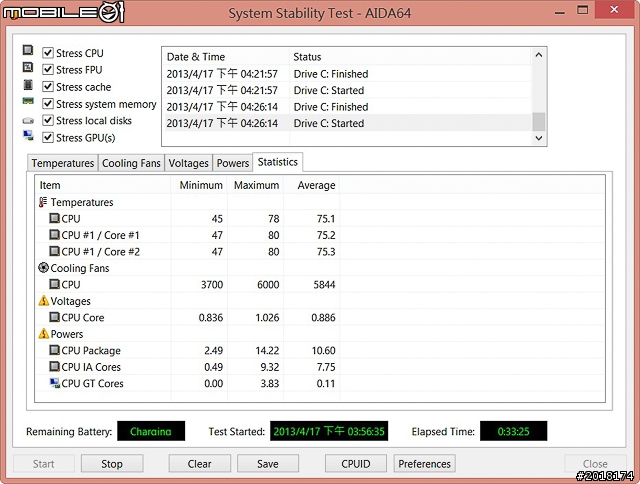Click the Date & Time column header
640x484 pixels.
226,57
